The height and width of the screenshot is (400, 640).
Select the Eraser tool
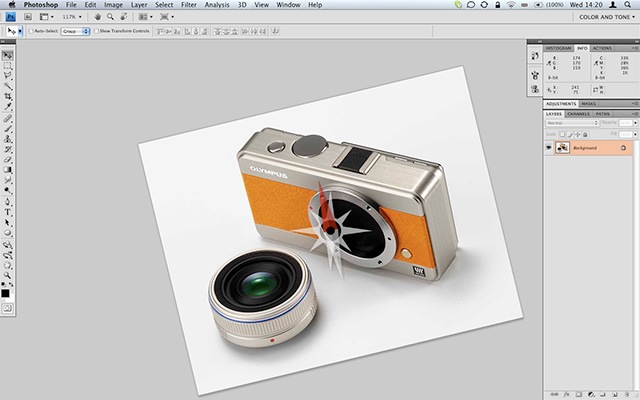tap(8, 160)
